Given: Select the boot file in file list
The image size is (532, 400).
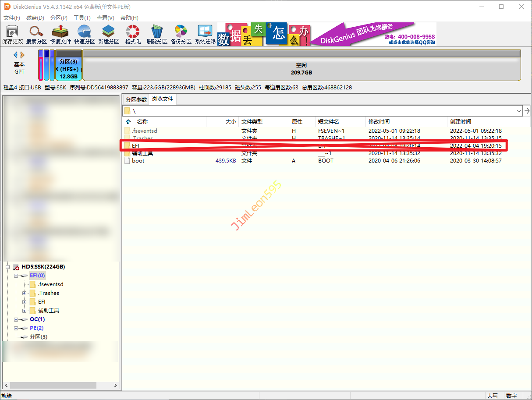Looking at the screenshot, I should point(138,161).
